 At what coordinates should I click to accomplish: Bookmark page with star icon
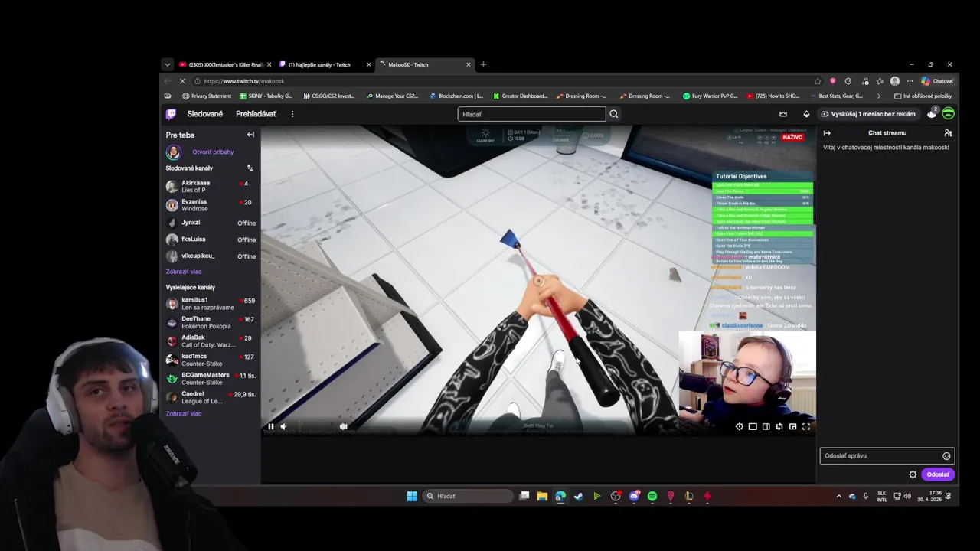coord(818,81)
